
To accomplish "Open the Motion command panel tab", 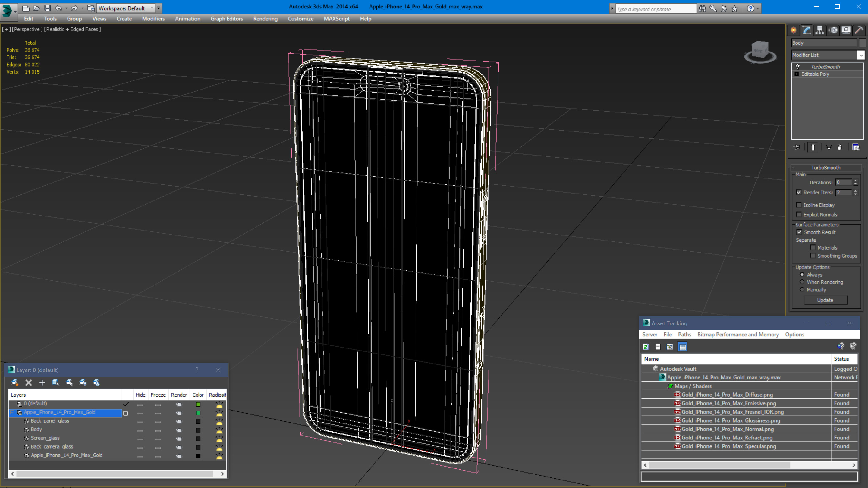I will [x=833, y=30].
